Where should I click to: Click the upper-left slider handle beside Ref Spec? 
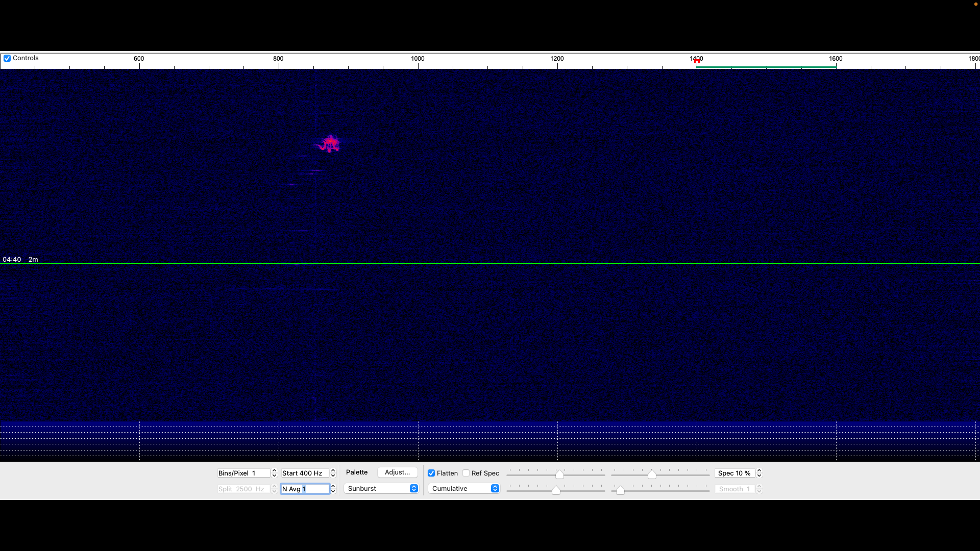click(559, 474)
